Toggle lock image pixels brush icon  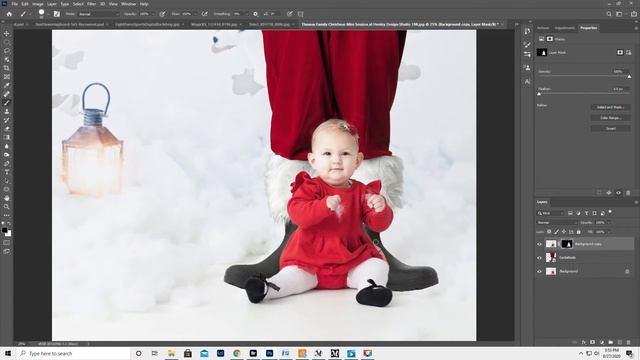click(x=556, y=232)
